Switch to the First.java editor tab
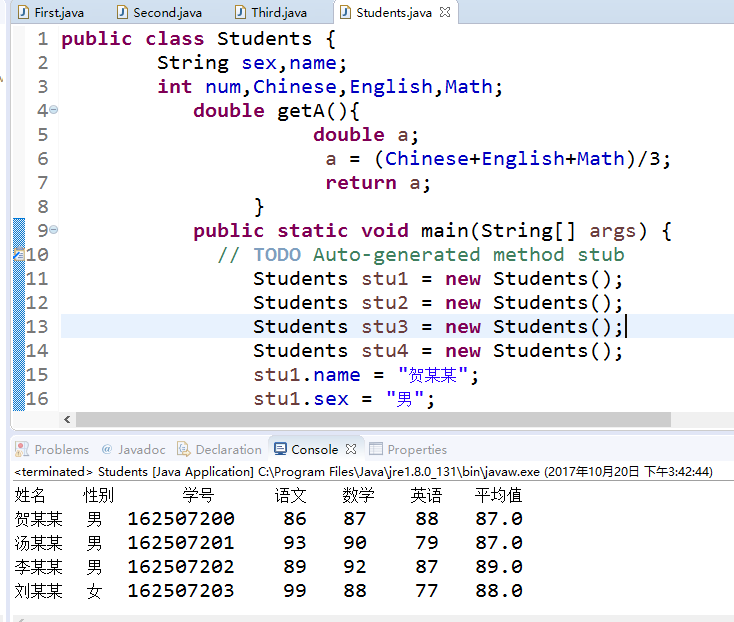The image size is (734, 622). [x=51, y=13]
